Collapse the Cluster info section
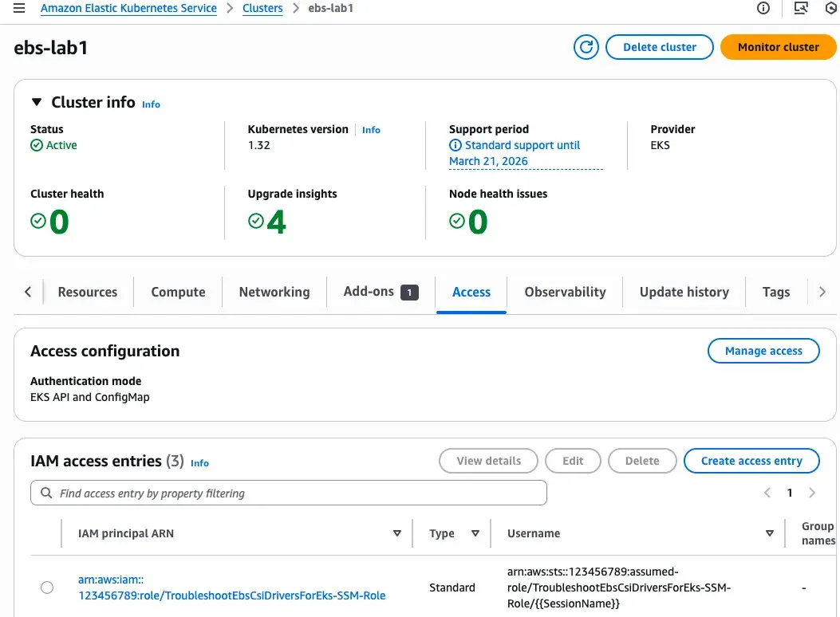 tap(37, 102)
